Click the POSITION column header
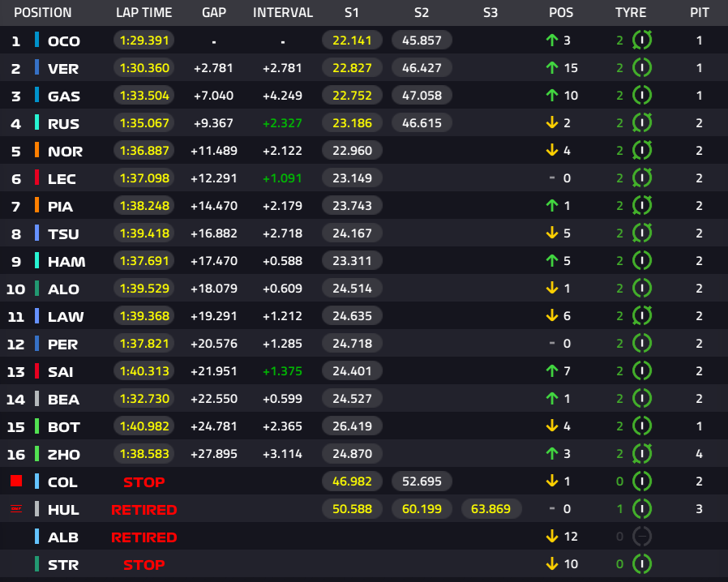The image size is (728, 582). click(43, 12)
